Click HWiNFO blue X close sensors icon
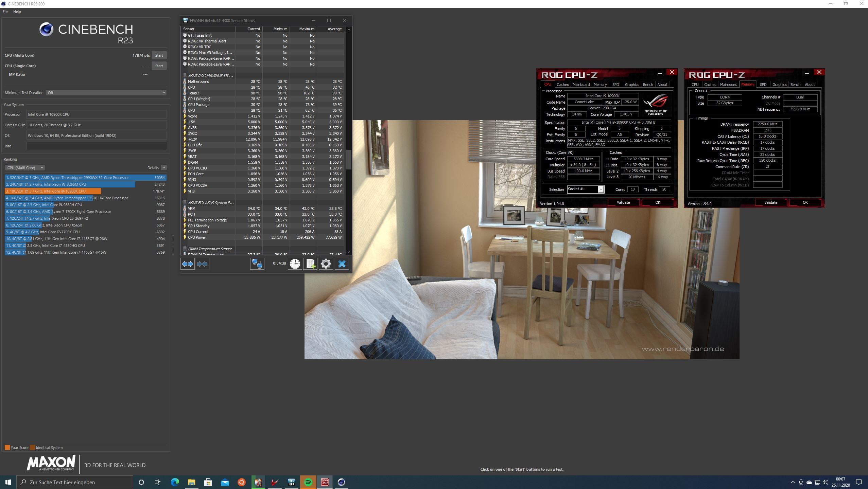The height and width of the screenshot is (489, 868). [x=342, y=264]
